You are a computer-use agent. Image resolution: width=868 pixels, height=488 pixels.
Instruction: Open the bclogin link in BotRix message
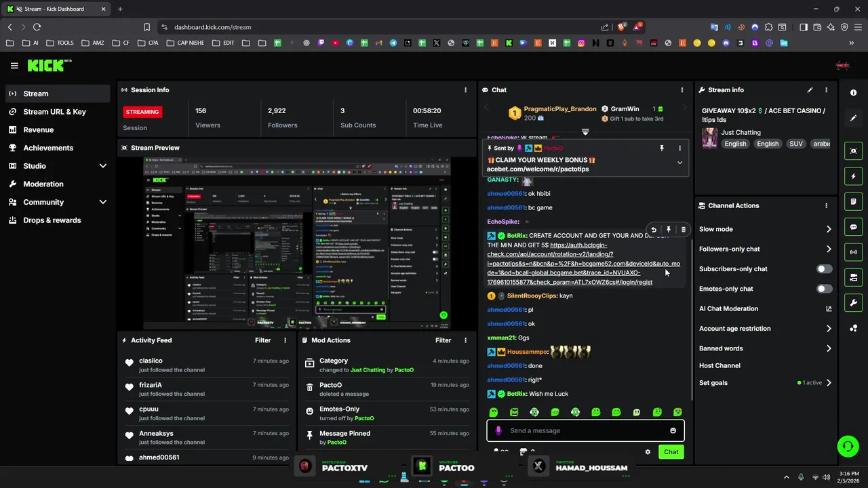point(583,264)
